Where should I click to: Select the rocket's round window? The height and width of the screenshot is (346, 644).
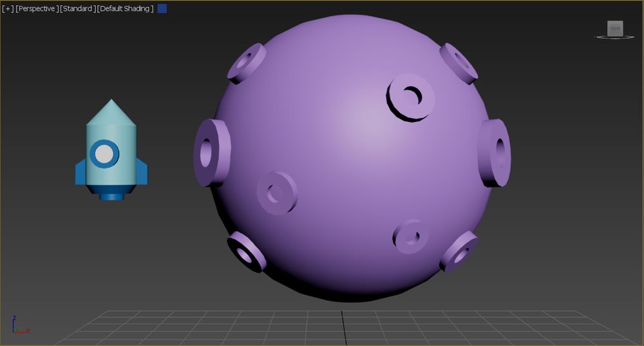click(104, 154)
